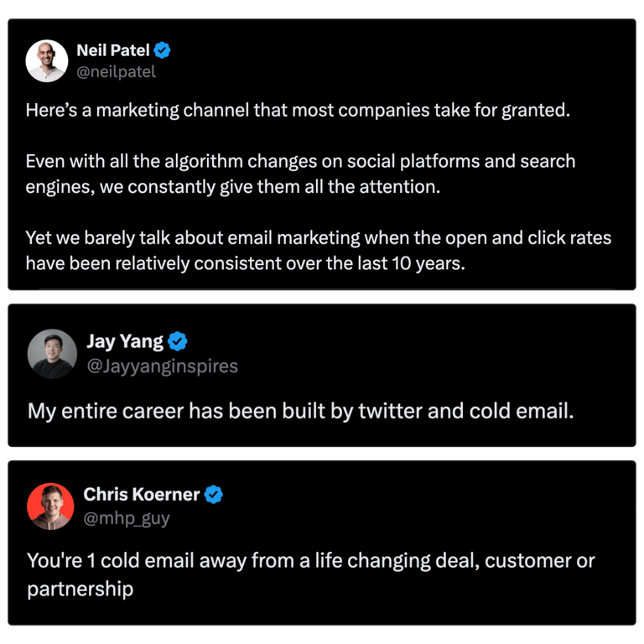Click Chris Koerner's blue verified badge
The width and height of the screenshot is (644, 644).
(x=214, y=494)
